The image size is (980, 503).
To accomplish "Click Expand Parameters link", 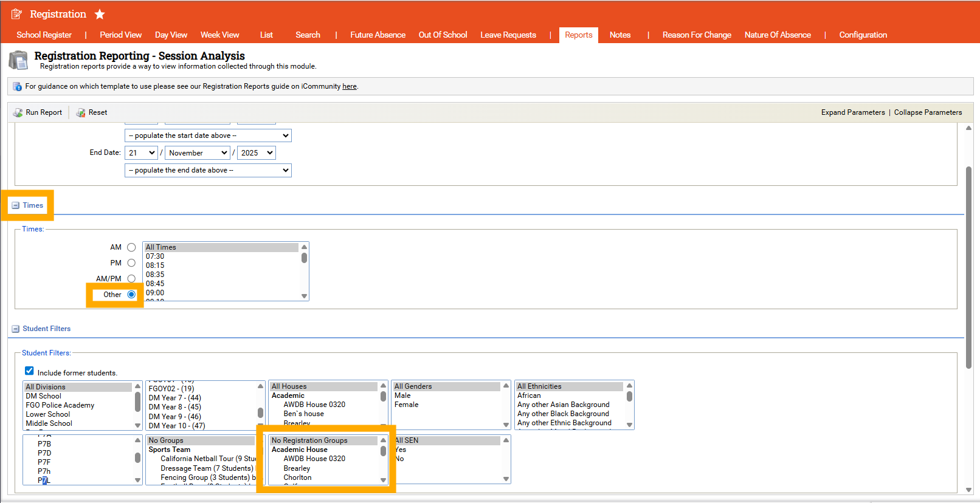I will click(852, 112).
